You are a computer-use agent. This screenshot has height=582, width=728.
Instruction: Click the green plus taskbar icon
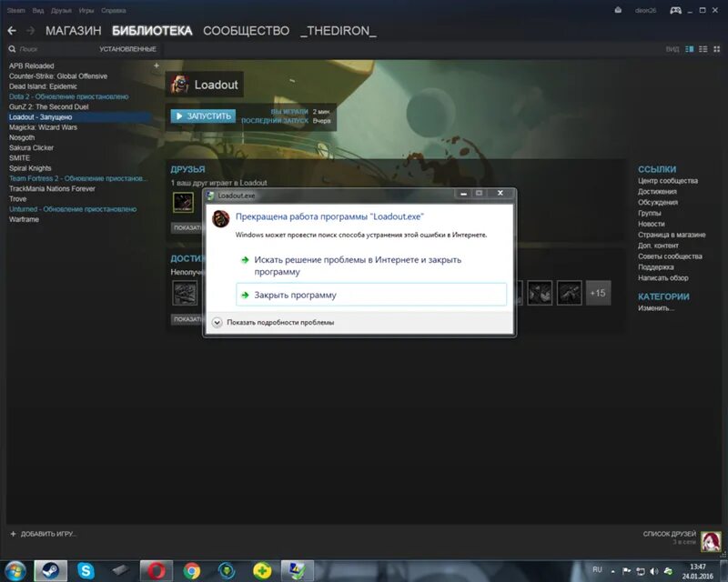[x=262, y=570]
